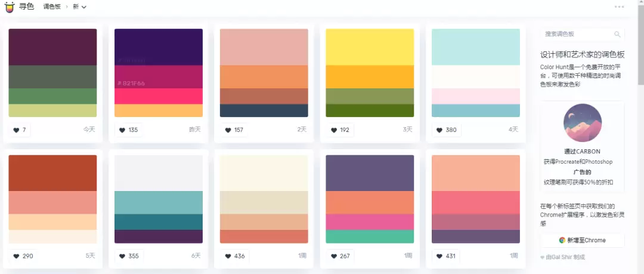This screenshot has height=274, width=644.
Task: Click the 新增至Chrome button
Action: click(583, 240)
